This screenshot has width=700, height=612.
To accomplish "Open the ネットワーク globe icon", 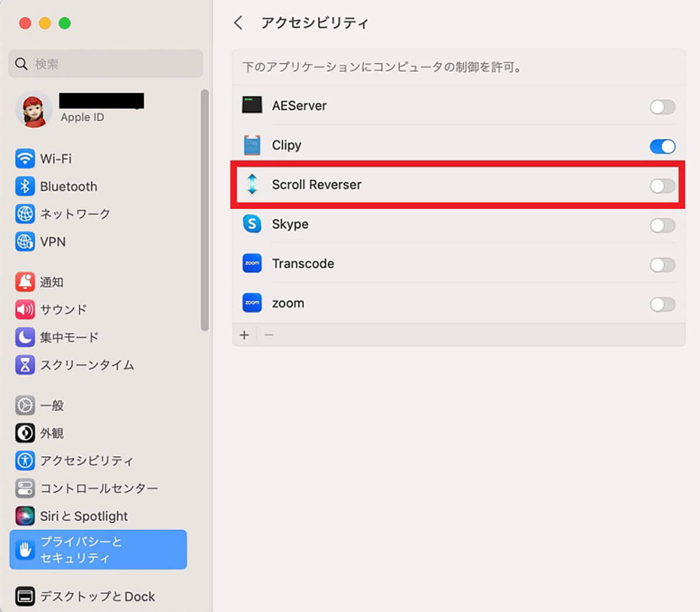I will tap(25, 214).
